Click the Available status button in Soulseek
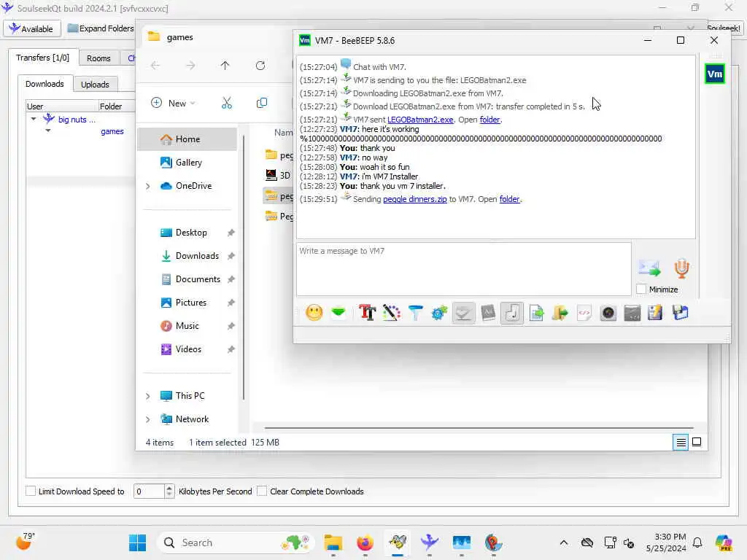 point(32,28)
